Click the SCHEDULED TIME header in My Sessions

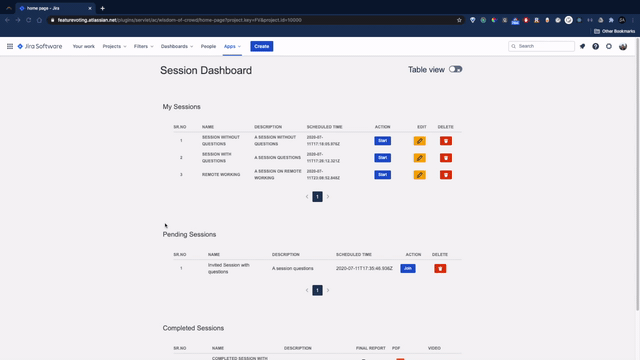tap(324, 127)
